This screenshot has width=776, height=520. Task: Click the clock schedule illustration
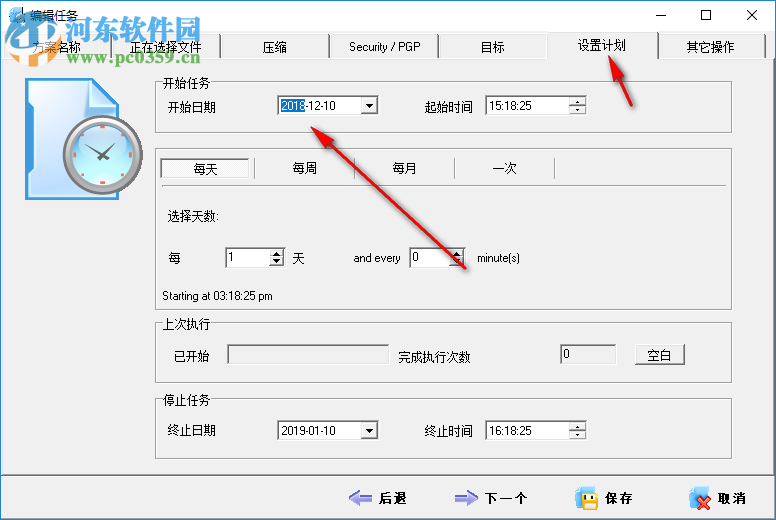tap(83, 140)
